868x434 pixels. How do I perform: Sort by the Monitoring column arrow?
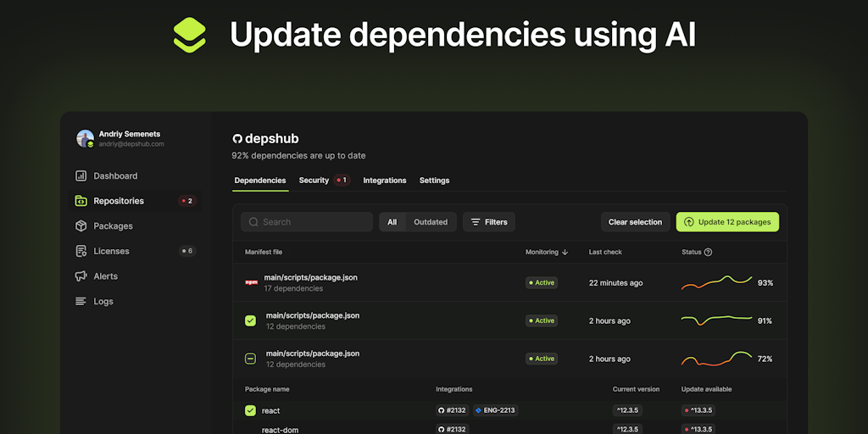pyautogui.click(x=565, y=252)
